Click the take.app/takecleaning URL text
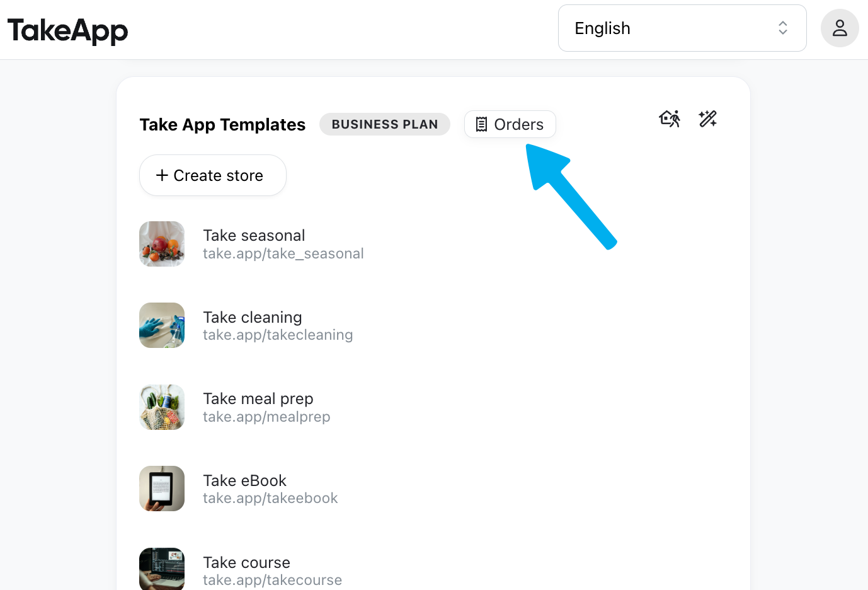 click(x=278, y=335)
